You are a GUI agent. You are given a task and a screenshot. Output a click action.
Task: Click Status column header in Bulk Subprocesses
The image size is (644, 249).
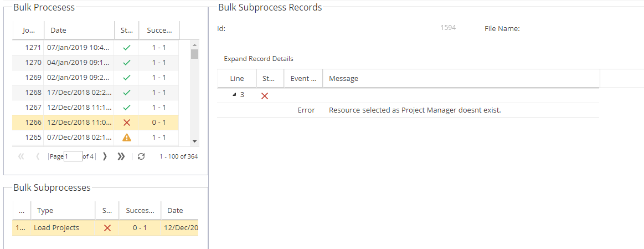107,210
